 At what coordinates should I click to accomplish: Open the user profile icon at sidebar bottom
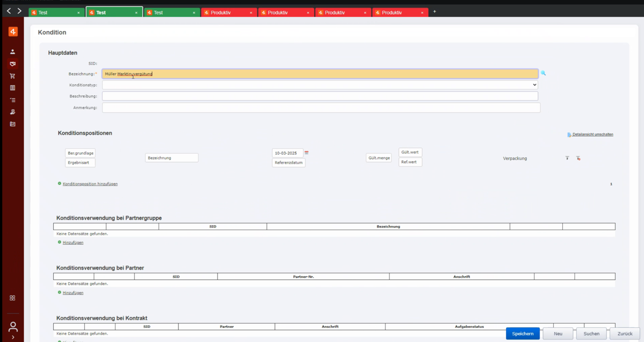coord(13,326)
